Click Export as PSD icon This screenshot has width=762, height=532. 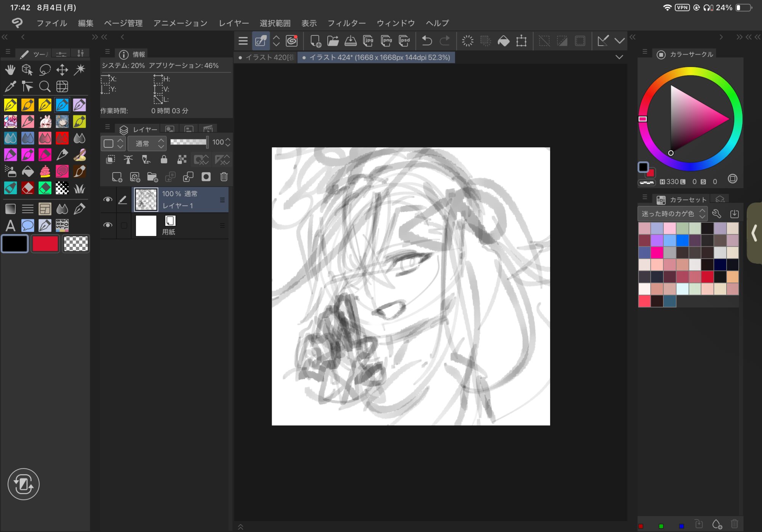coord(404,41)
